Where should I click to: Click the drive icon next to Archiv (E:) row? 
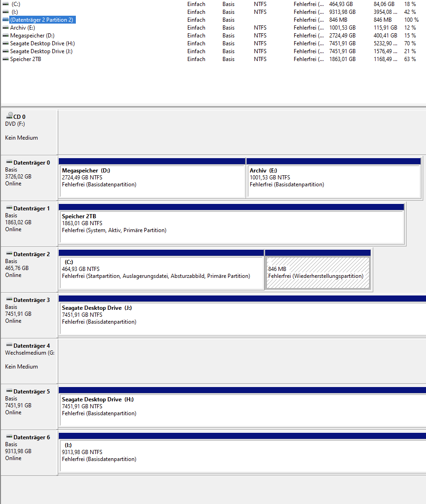6,28
